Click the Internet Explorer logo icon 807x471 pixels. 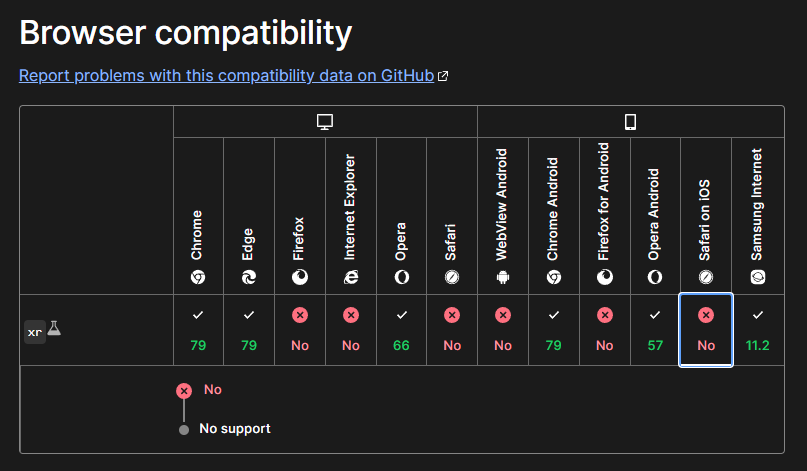pyautogui.click(x=350, y=277)
